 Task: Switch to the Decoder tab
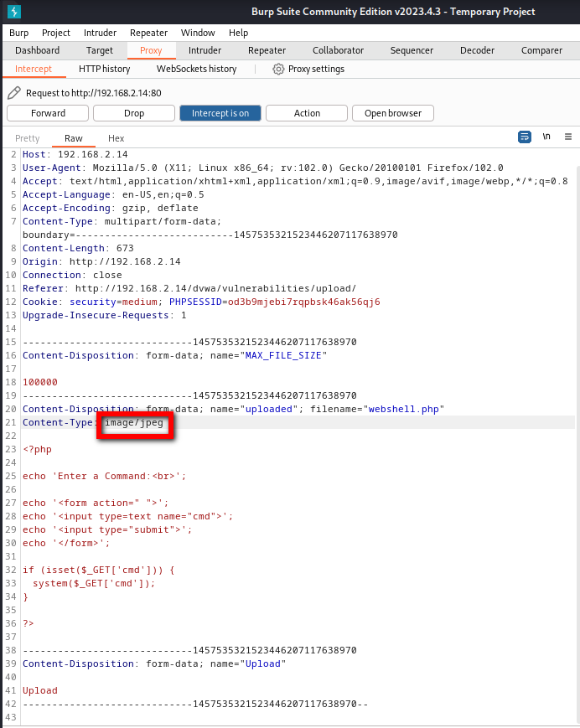[477, 50]
